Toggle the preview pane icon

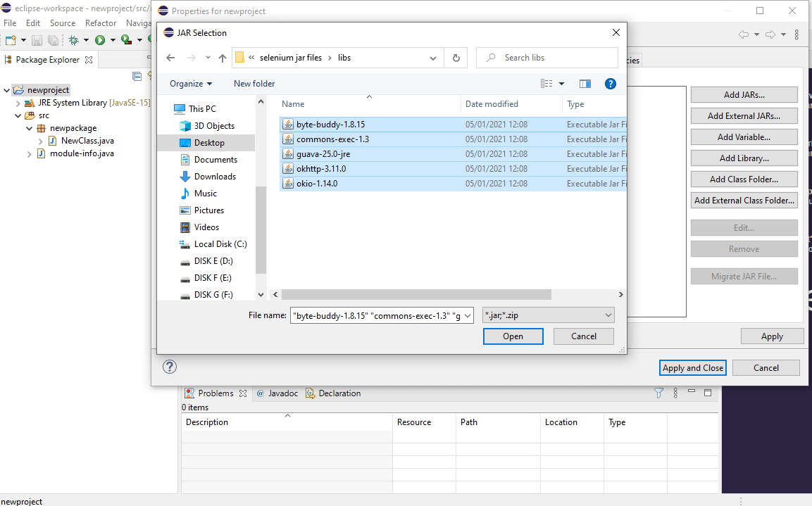[x=585, y=84]
